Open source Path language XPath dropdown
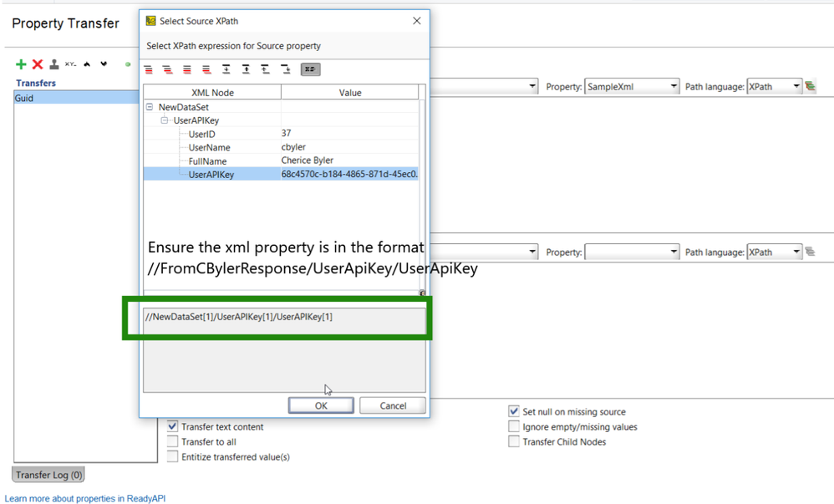This screenshot has width=834, height=504. coord(796,87)
